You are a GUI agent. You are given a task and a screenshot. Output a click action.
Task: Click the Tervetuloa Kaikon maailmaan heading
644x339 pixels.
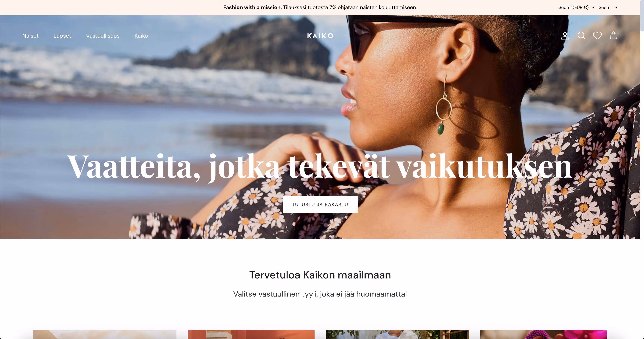tap(320, 275)
